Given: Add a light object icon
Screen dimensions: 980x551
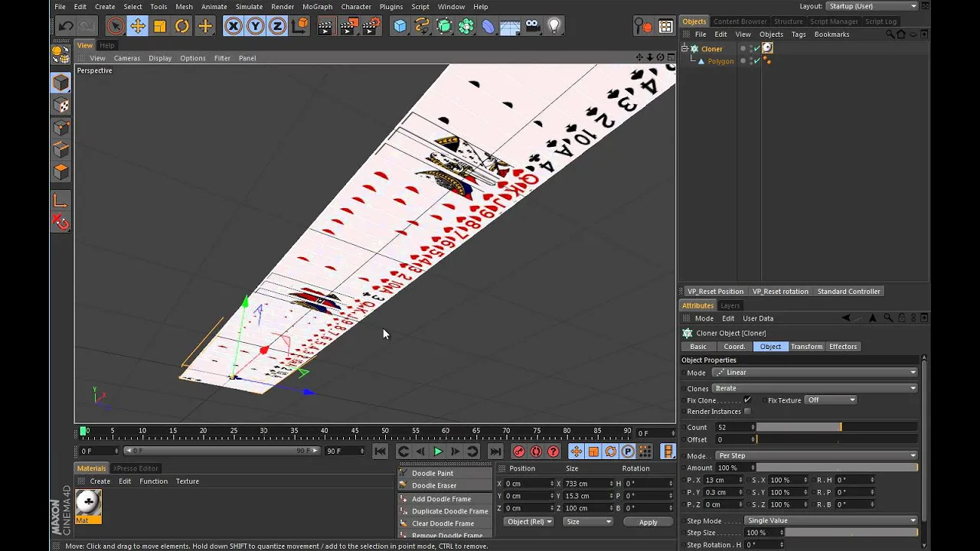Looking at the screenshot, I should point(554,26).
